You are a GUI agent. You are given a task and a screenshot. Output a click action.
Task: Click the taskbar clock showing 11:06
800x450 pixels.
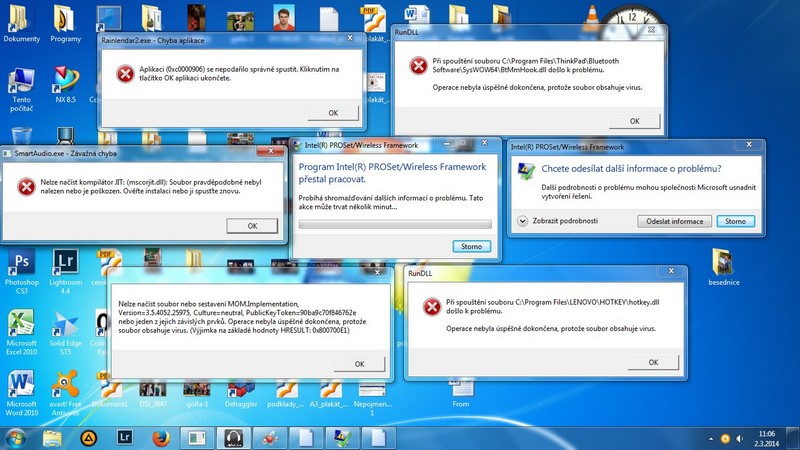[x=766, y=437]
